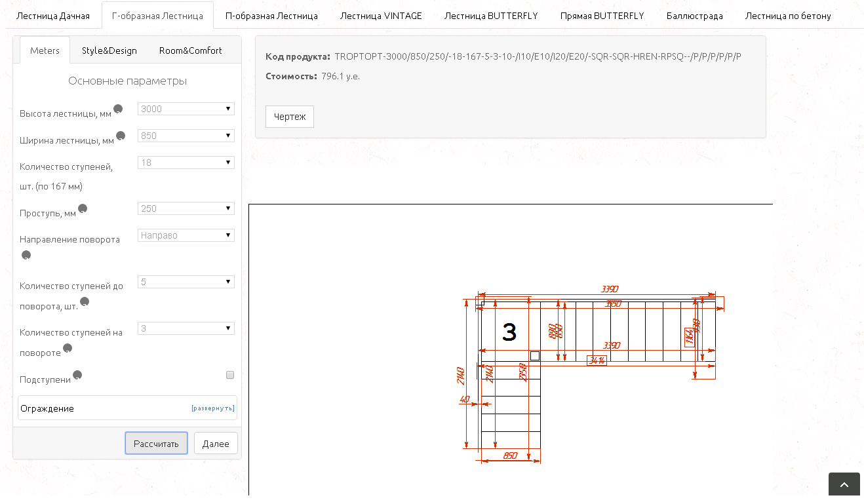Switch to Style&Design sub-tab
Viewport: 864px width, 504px height.
pyautogui.click(x=109, y=50)
